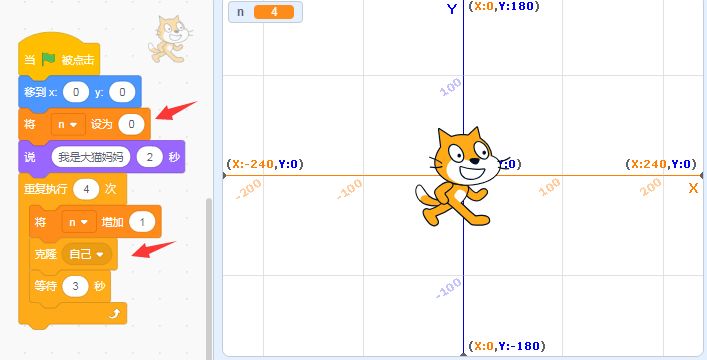Screen dimensions: 707x360
Task: Click the upper red arrow annotation
Action: (x=176, y=111)
